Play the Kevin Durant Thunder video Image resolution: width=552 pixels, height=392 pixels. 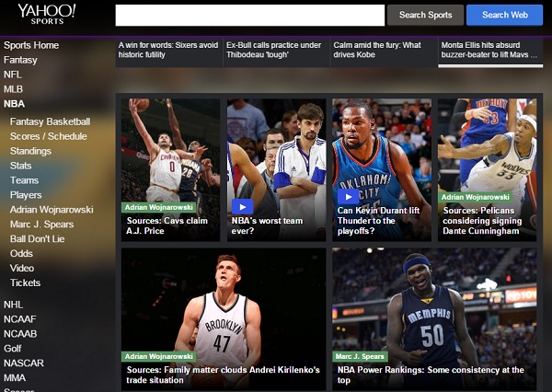pyautogui.click(x=348, y=196)
